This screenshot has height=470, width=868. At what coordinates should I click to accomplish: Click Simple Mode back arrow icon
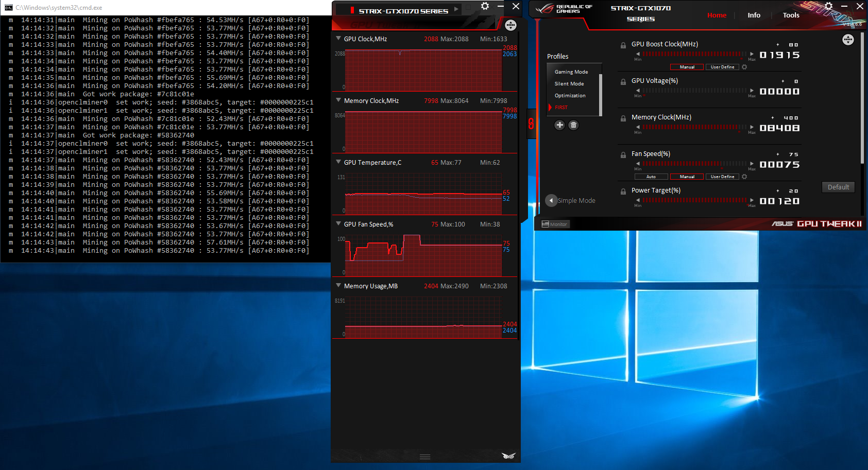point(551,200)
